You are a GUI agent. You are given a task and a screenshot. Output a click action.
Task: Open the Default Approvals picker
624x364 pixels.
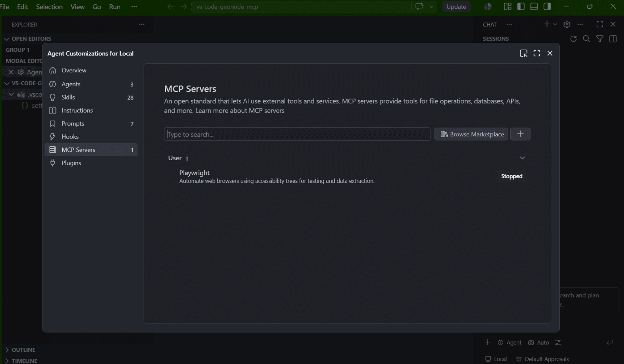(542, 359)
